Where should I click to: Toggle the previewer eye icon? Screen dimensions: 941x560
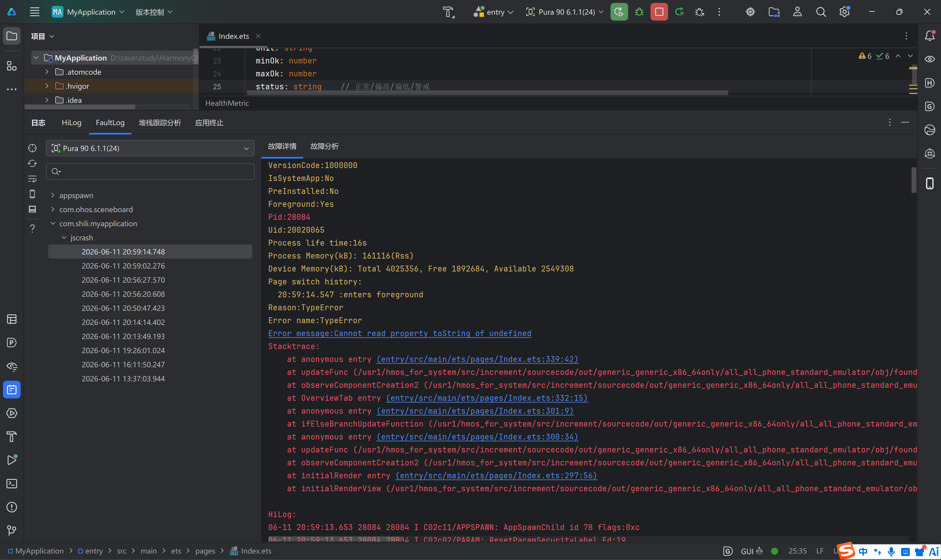pos(930,59)
